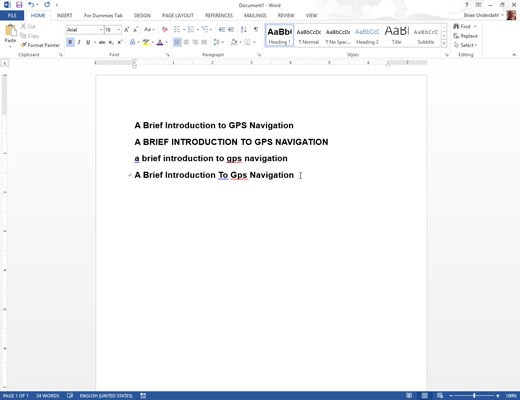Open the Change Case Aa button
Viewport: 520px width, 400px height.
point(149,30)
